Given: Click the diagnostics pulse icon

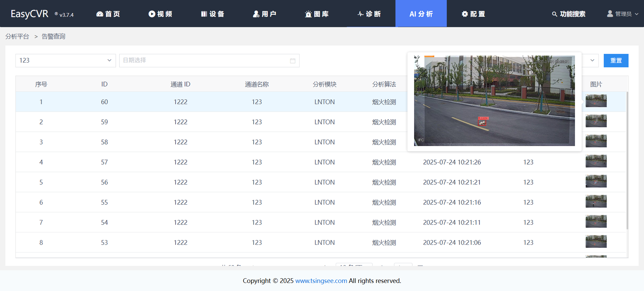Looking at the screenshot, I should (x=360, y=14).
